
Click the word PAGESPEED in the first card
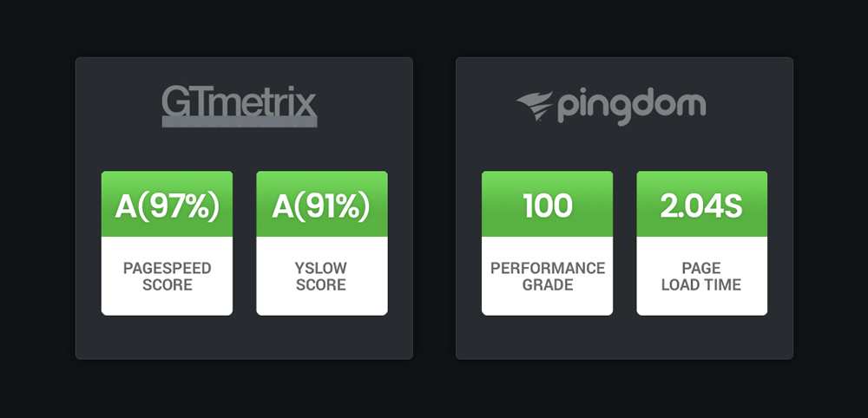(x=167, y=269)
